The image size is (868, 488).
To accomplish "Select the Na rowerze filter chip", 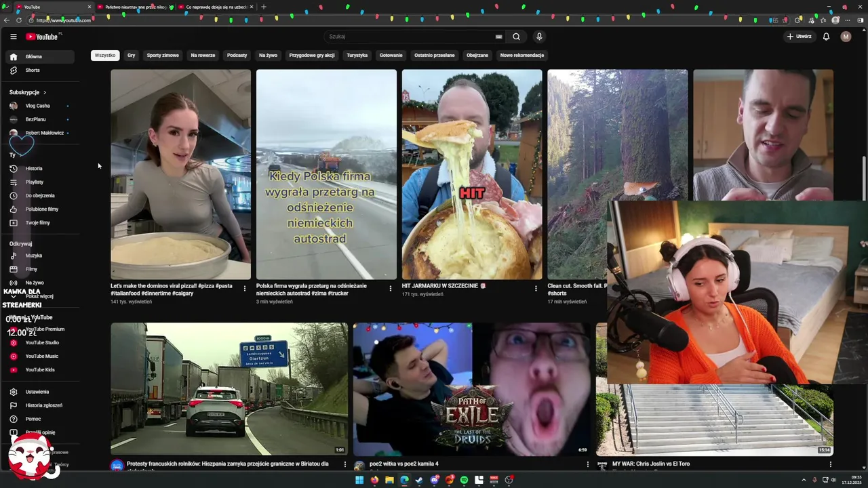I will pyautogui.click(x=203, y=56).
